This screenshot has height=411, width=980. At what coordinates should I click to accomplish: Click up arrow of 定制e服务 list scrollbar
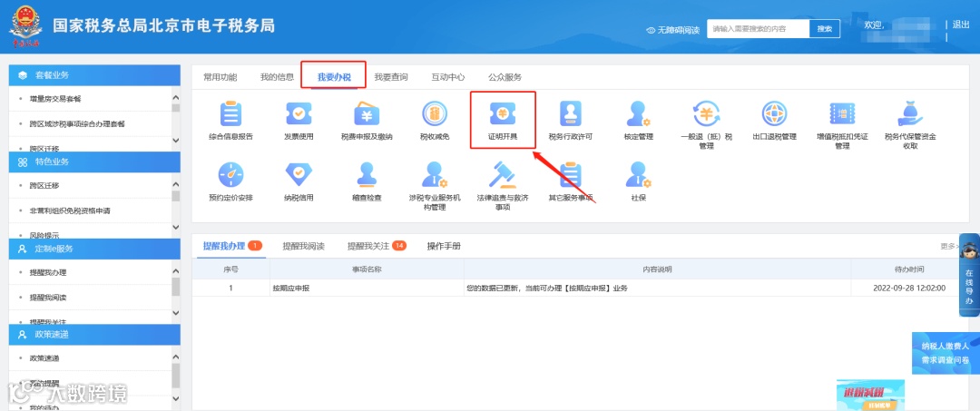tap(176, 271)
